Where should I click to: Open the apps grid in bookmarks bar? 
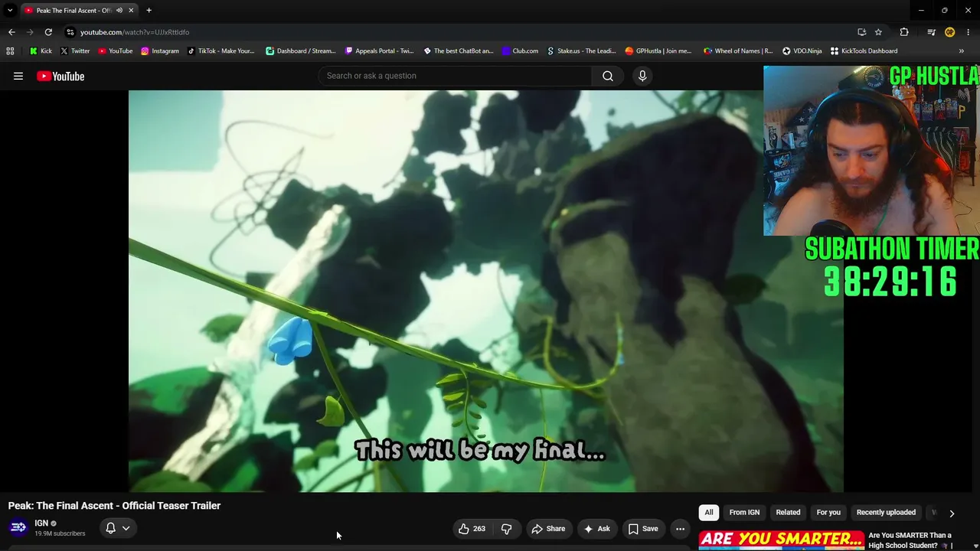(10, 51)
